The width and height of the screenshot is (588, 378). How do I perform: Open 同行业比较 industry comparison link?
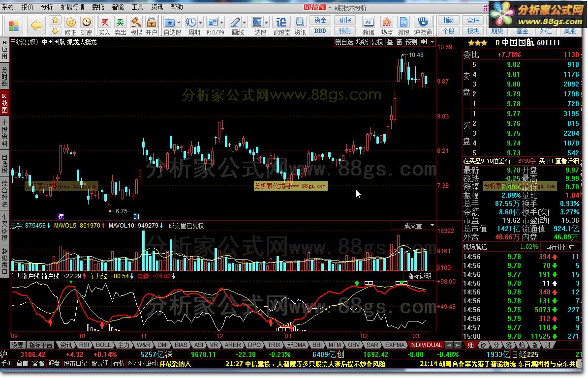(x=559, y=247)
